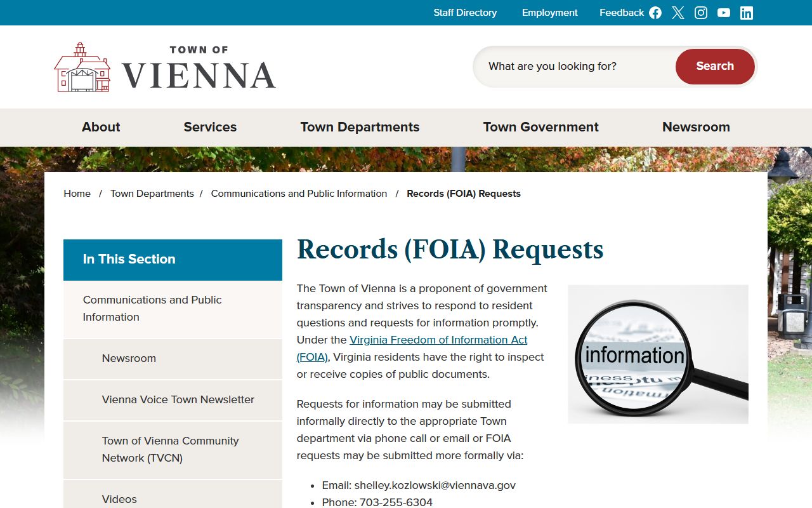The height and width of the screenshot is (508, 812).
Task: Open Staff Directory link
Action: [465, 13]
